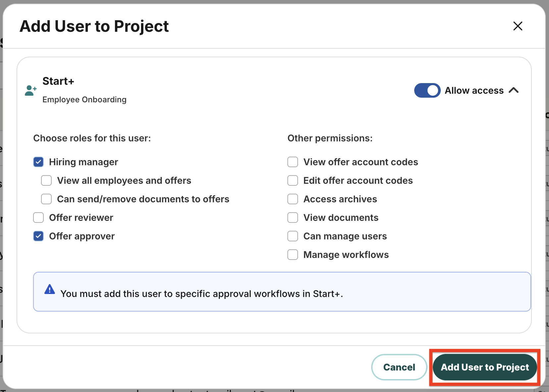Toggle the Allow access switch off

tap(427, 90)
